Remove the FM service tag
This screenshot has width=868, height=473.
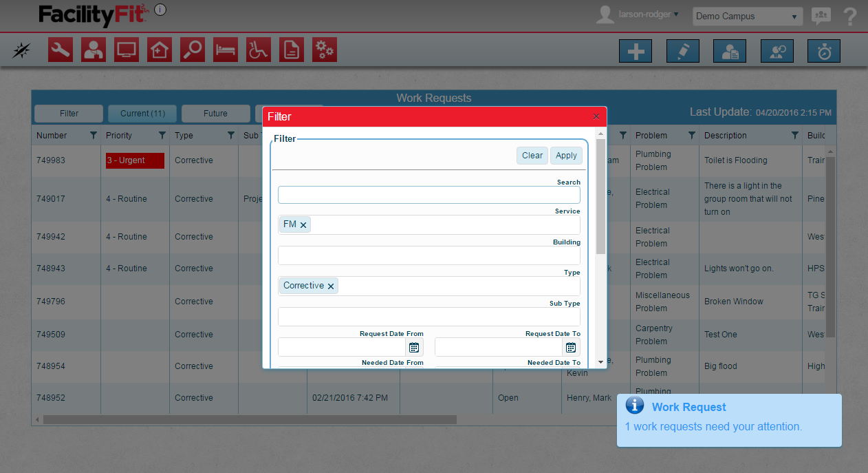click(303, 225)
